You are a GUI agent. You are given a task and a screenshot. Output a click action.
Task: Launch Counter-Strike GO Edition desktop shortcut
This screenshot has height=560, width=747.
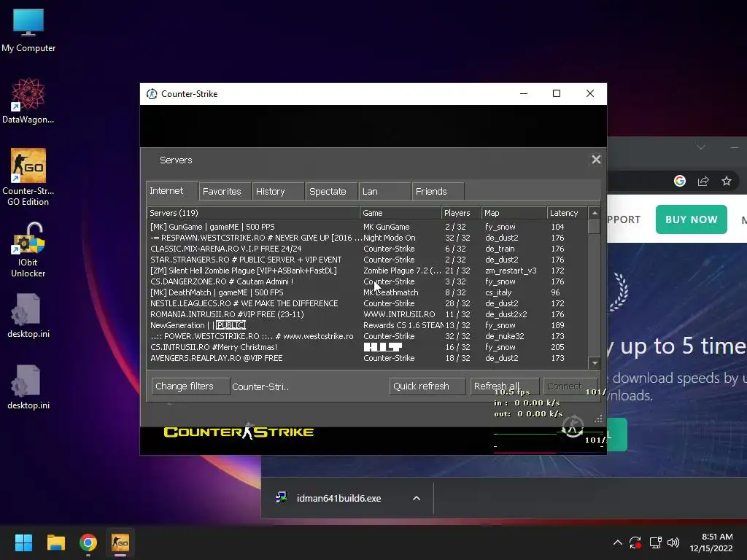28,176
